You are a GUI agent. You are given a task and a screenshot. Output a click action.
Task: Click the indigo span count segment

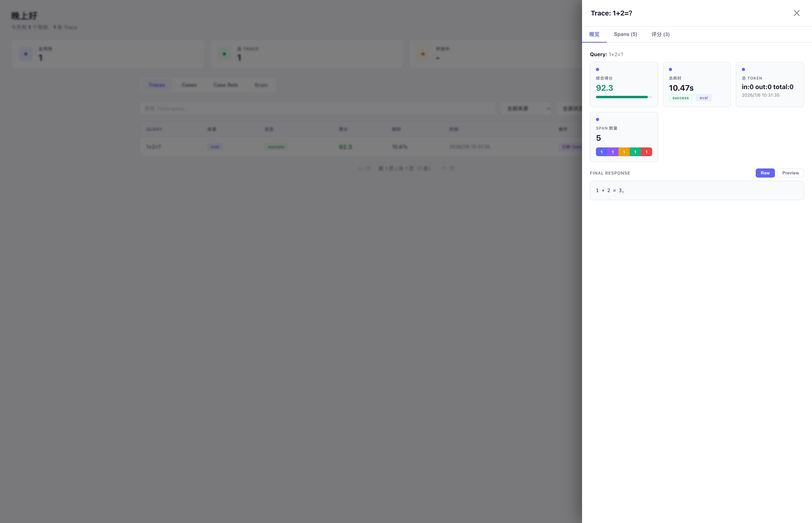(601, 152)
